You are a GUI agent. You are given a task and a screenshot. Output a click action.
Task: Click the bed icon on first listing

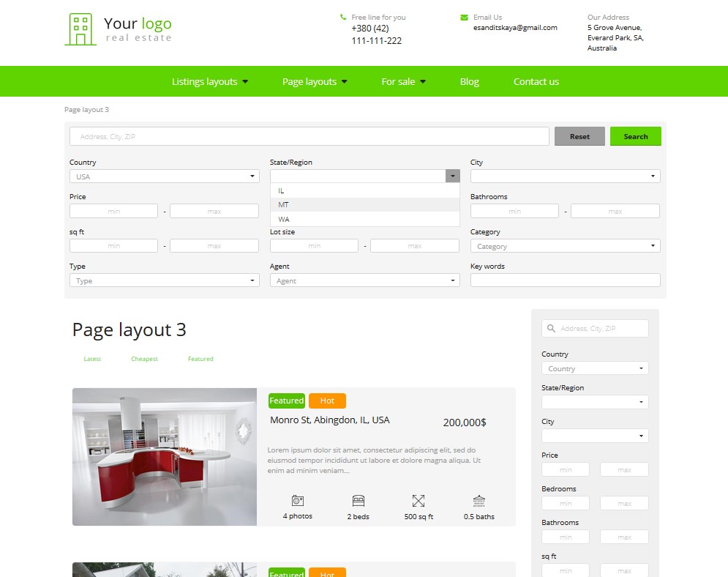pos(359,500)
